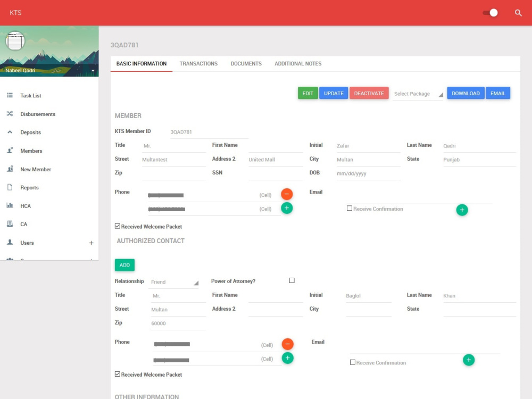This screenshot has width=532, height=399.
Task: Click the Email button in the toolbar
Action: pyautogui.click(x=498, y=93)
